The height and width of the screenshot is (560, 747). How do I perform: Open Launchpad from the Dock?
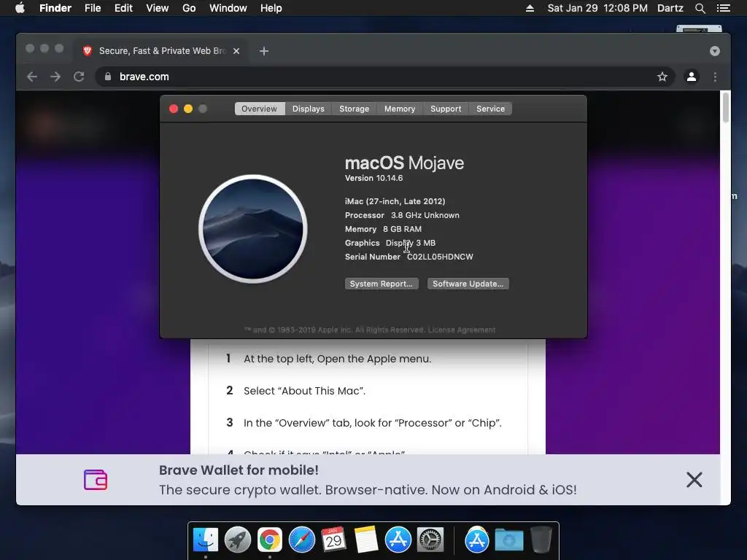pos(238,540)
